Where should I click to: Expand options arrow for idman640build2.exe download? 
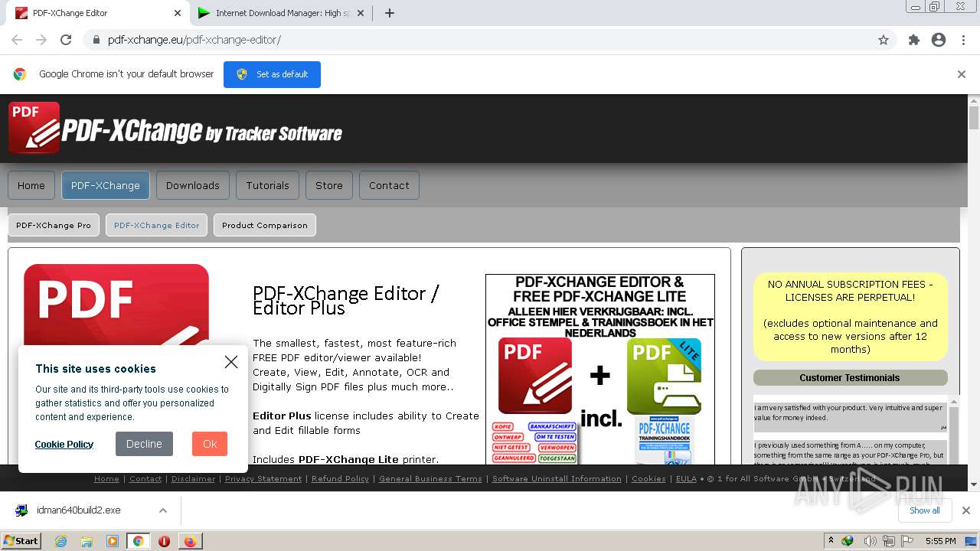(162, 510)
